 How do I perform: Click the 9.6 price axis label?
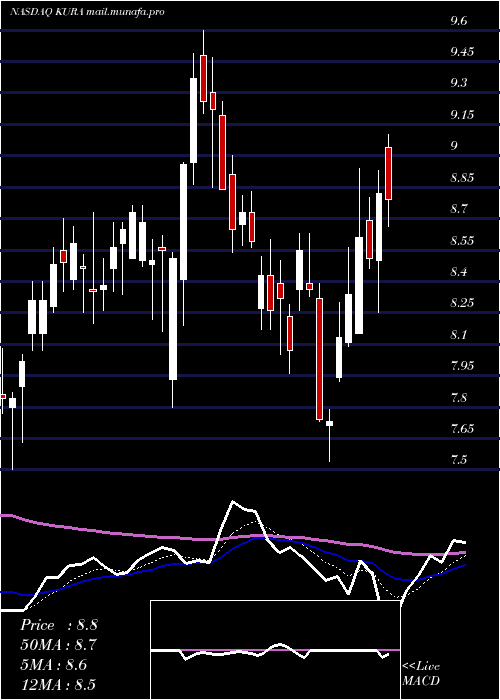click(459, 21)
